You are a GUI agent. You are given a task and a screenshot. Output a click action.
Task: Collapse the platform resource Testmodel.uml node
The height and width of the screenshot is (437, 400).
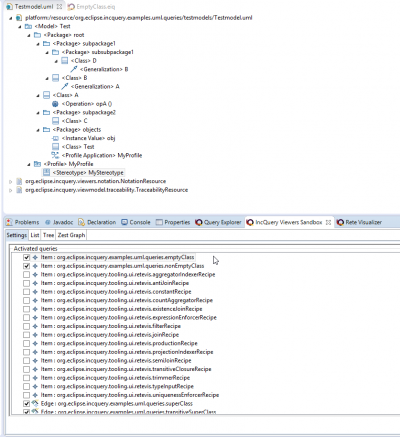click(x=11, y=18)
